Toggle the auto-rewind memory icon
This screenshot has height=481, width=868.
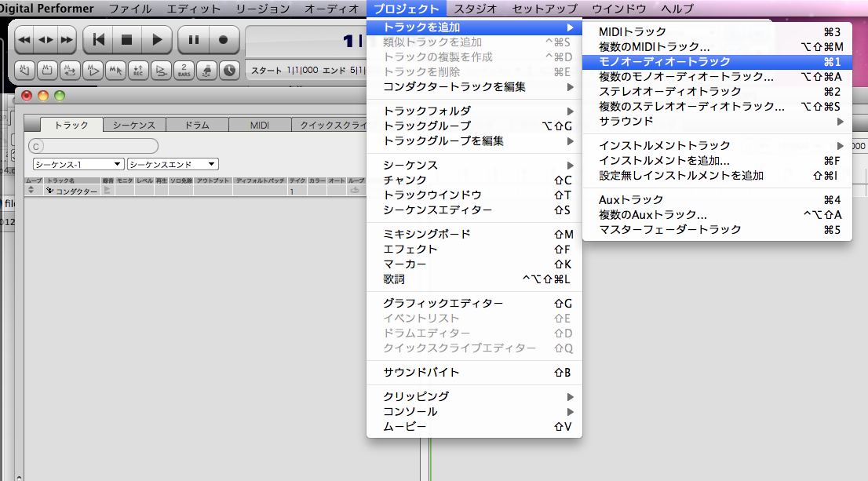(24, 71)
